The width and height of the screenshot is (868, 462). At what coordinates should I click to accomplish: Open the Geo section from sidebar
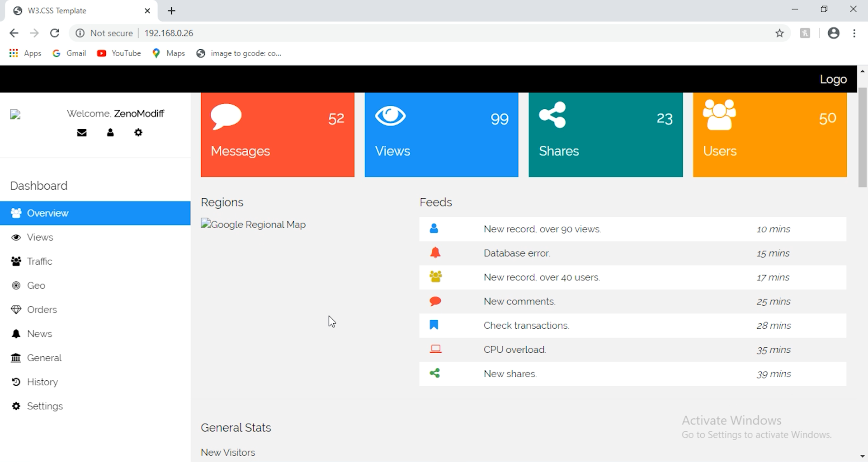(x=36, y=285)
